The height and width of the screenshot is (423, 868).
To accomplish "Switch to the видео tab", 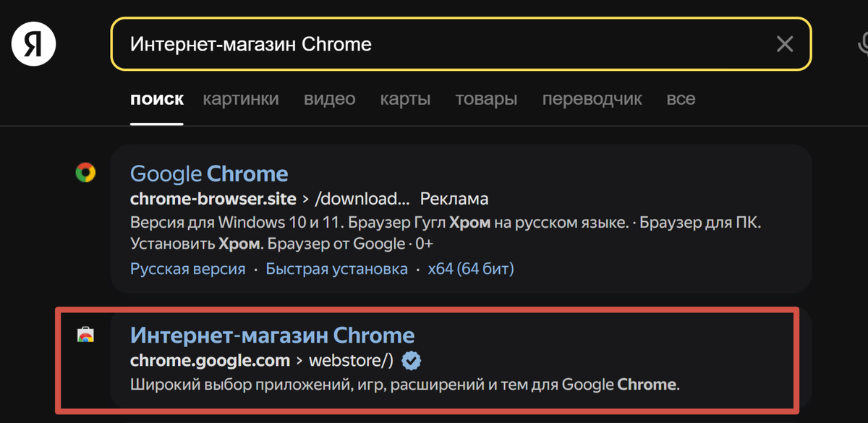I will 330,99.
